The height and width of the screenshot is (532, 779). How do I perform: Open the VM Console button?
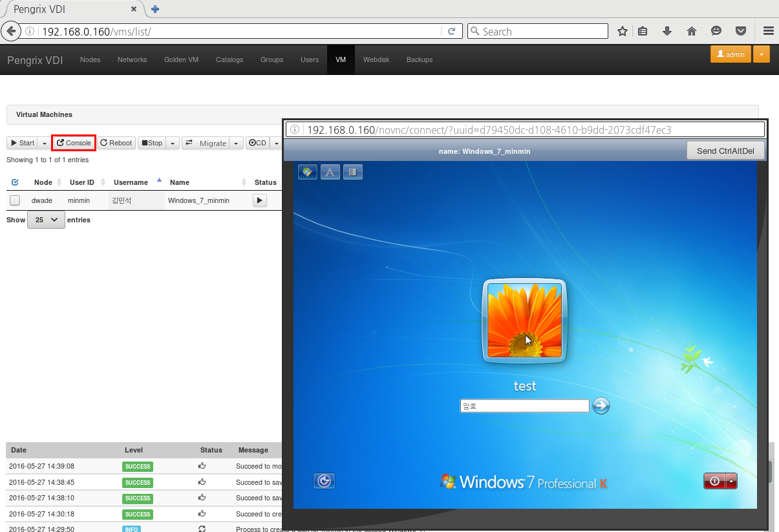point(74,143)
